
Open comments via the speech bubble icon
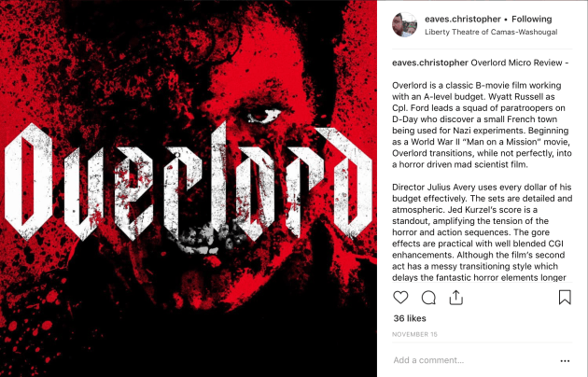pyautogui.click(x=428, y=298)
